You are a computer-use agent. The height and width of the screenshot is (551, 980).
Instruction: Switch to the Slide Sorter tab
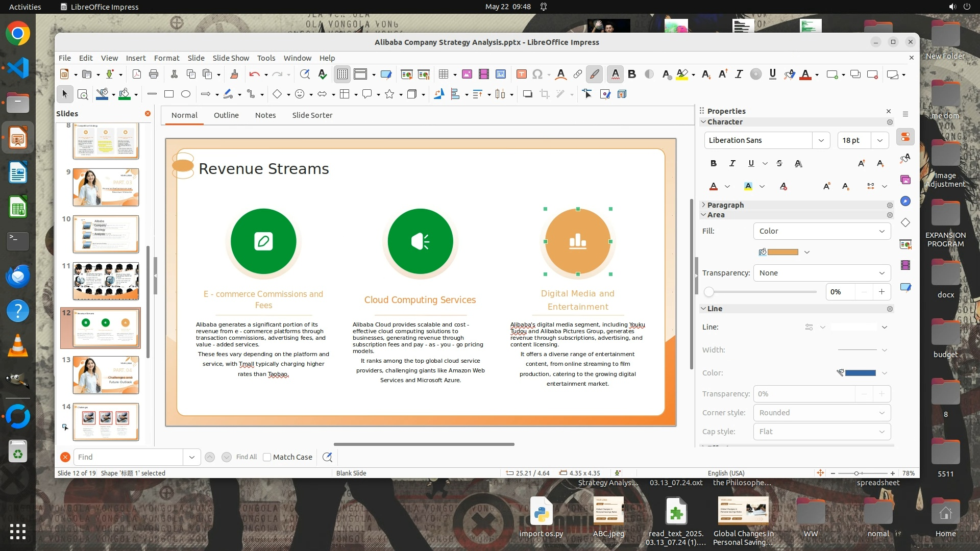pyautogui.click(x=312, y=115)
